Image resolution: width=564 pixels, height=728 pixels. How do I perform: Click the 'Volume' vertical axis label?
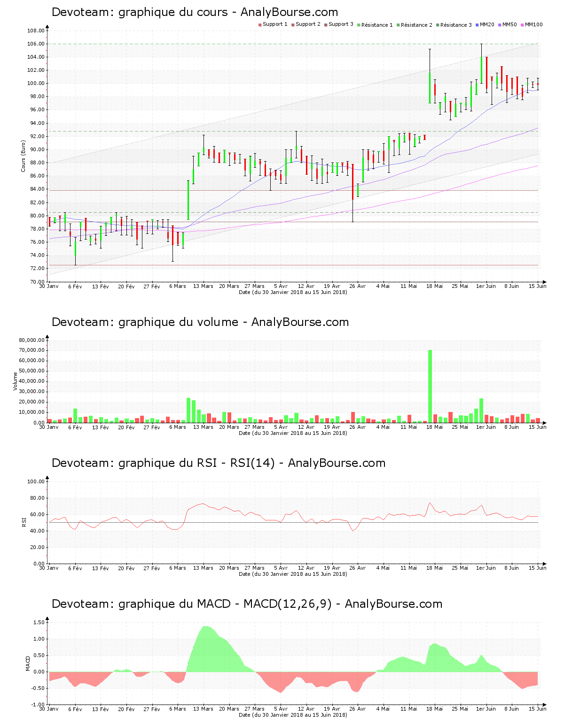(x=16, y=381)
